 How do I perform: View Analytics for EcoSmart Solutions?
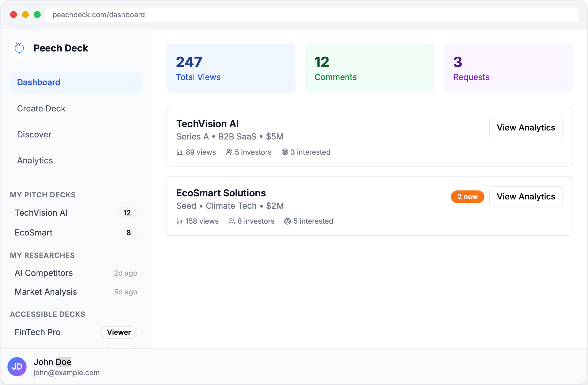[x=526, y=197]
